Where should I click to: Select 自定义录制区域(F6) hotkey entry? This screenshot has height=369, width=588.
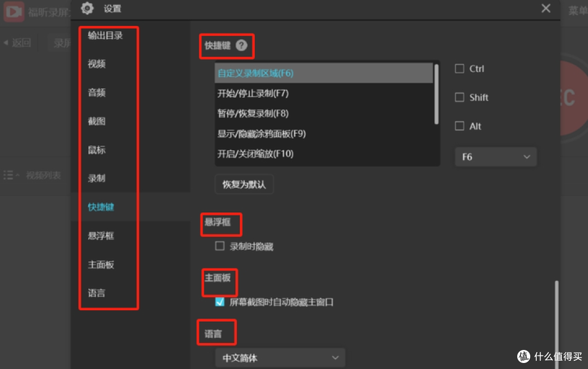pos(323,73)
